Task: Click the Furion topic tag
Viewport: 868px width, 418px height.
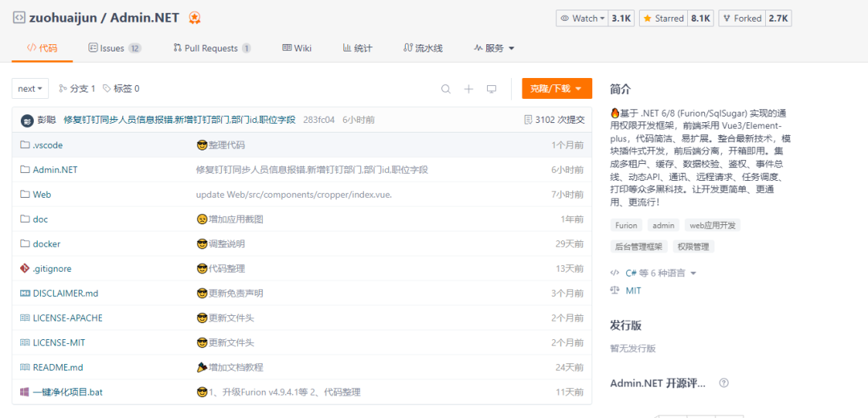Action: click(x=627, y=225)
